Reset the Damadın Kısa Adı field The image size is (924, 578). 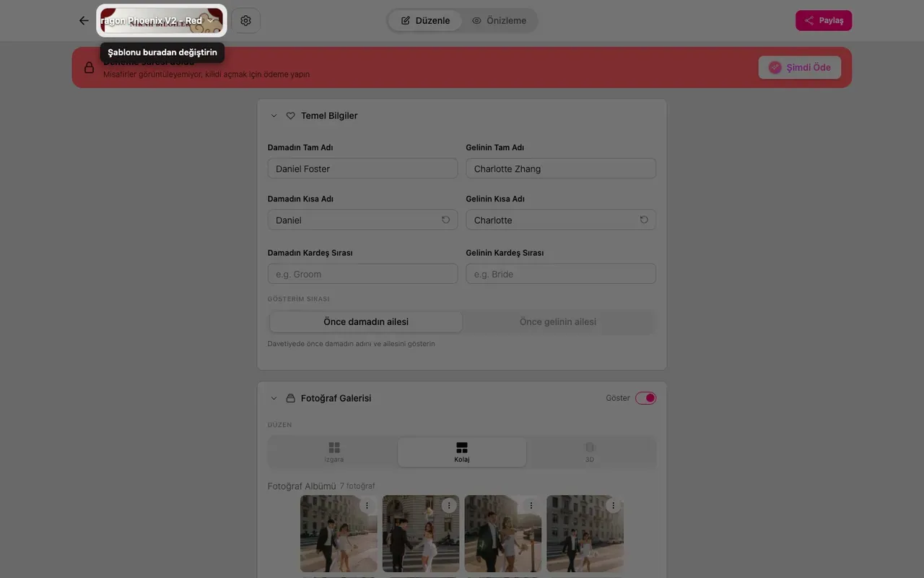[x=446, y=220]
